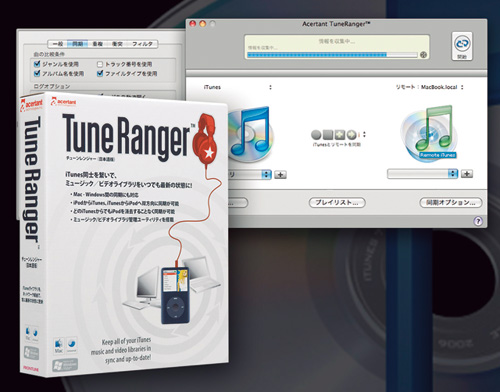
Task: Enable the トラック番号を使用 checkbox
Action: [100, 64]
